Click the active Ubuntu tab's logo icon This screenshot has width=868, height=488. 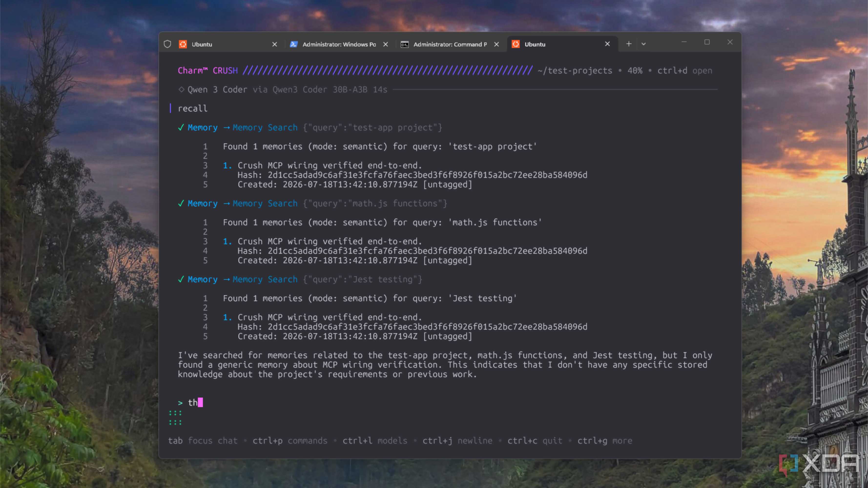click(516, 44)
